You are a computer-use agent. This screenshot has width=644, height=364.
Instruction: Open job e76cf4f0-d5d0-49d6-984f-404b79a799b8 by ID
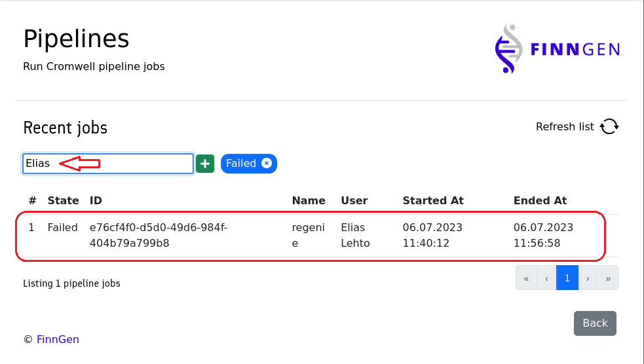(158, 235)
